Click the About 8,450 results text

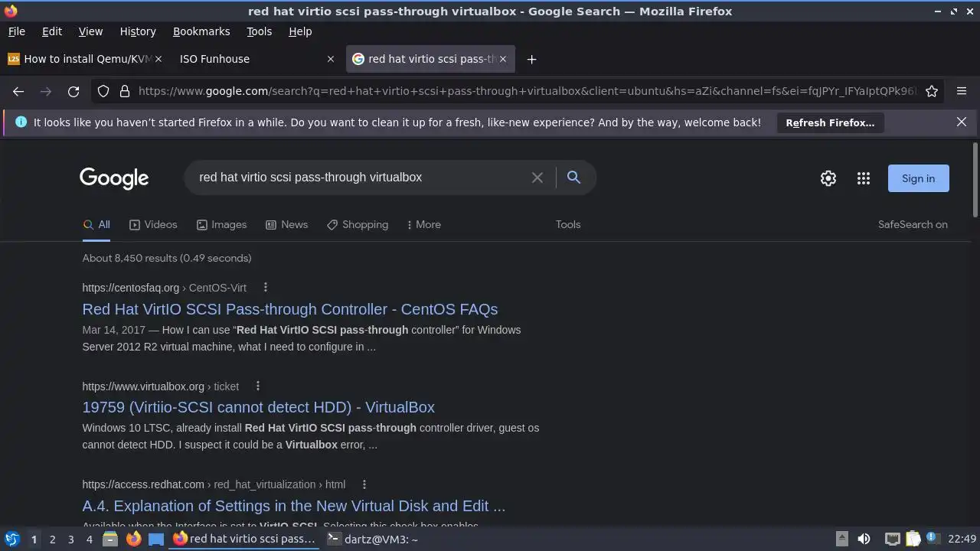pos(167,258)
